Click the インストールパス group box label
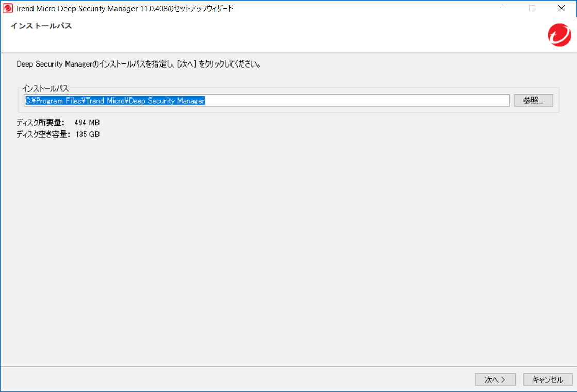The image size is (577, 392). (x=45, y=88)
